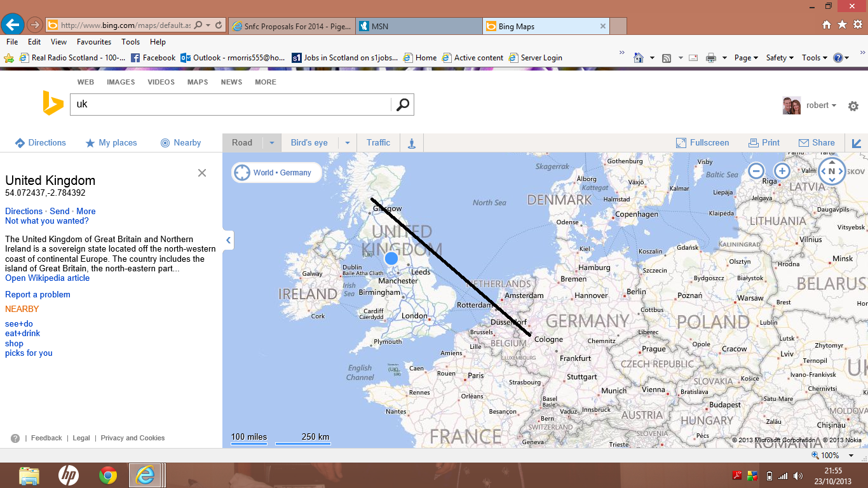Open the robert account dropdown
868x488 pixels.
(x=822, y=105)
